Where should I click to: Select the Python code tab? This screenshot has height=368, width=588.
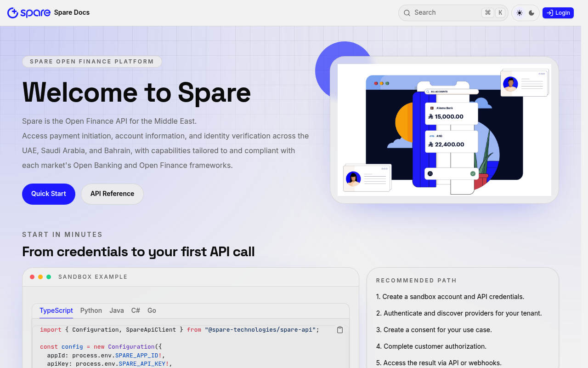click(91, 310)
